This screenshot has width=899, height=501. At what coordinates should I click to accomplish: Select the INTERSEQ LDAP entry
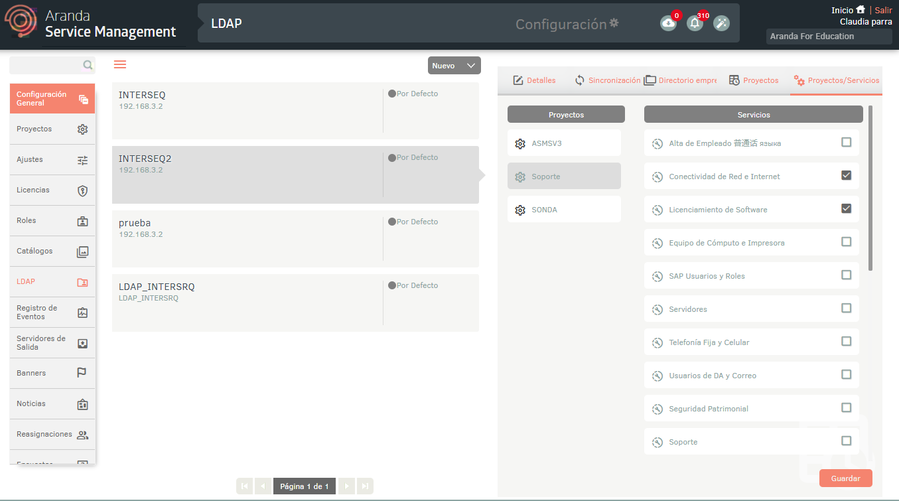coord(295,111)
